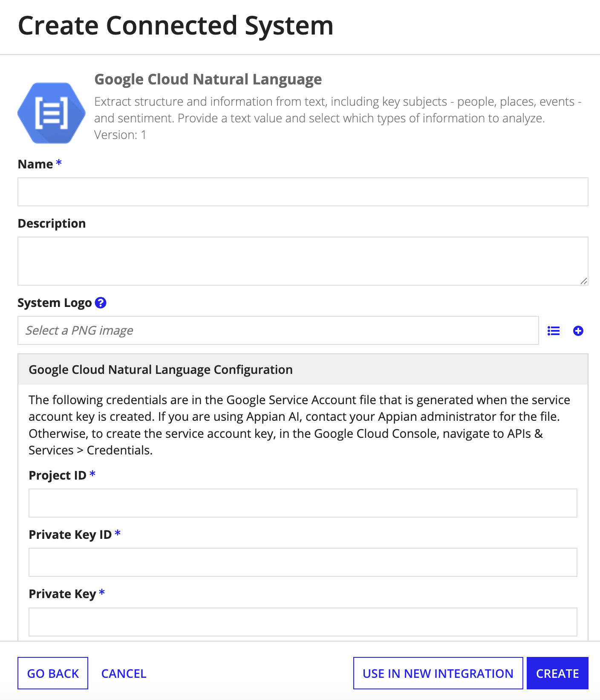Click the Description resize handle
Image resolution: width=600 pixels, height=700 pixels.
tap(584, 281)
